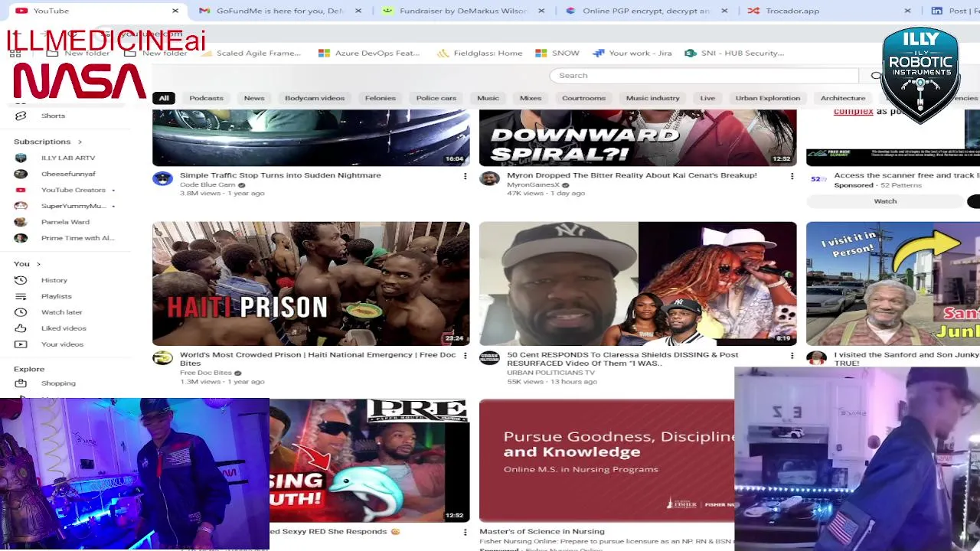Select the Bodycam videos filter chip

tap(315, 98)
